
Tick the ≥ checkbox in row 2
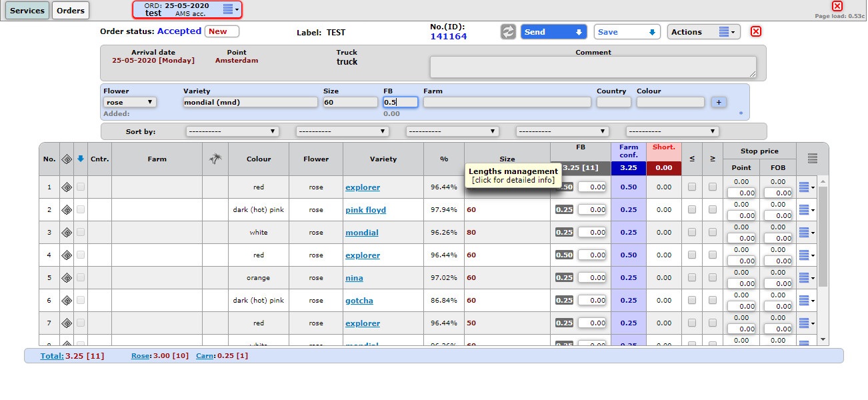click(x=713, y=210)
